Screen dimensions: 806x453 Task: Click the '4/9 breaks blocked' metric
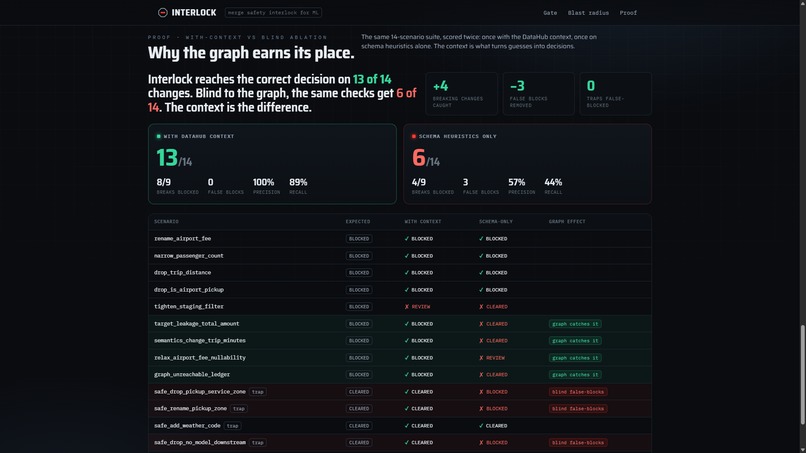433,186
